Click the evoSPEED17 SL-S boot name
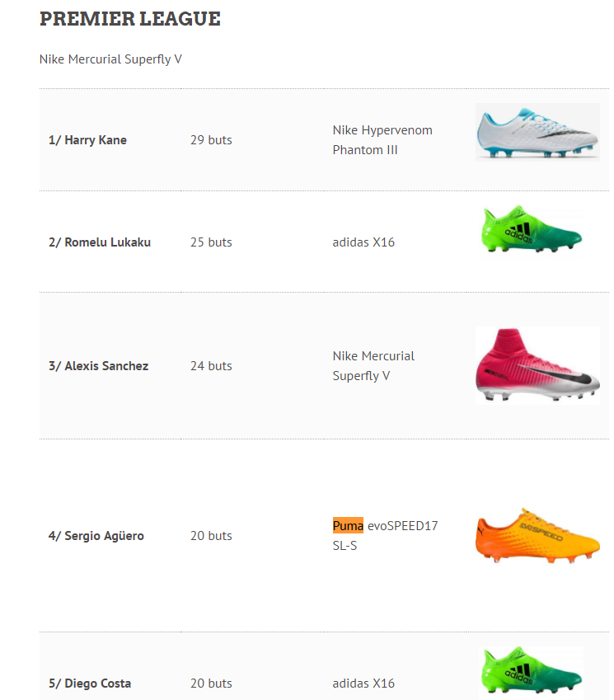This screenshot has height=700, width=614. [402, 526]
